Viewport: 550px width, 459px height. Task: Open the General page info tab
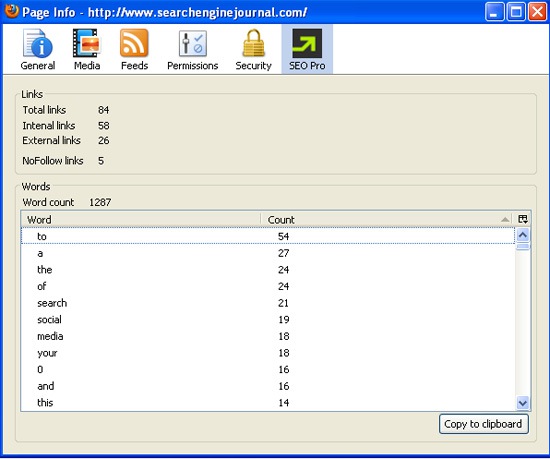[38, 49]
